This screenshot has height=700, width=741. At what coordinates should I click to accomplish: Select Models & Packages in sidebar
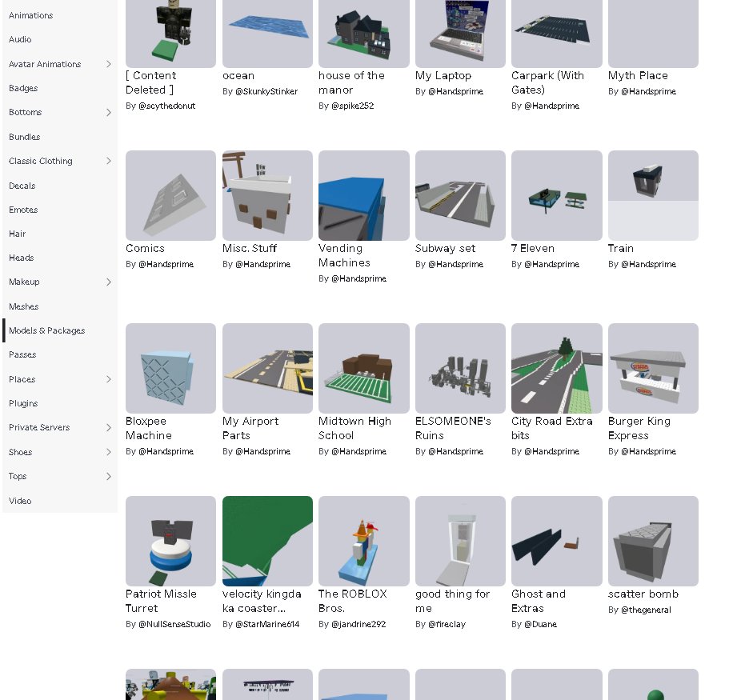click(46, 330)
